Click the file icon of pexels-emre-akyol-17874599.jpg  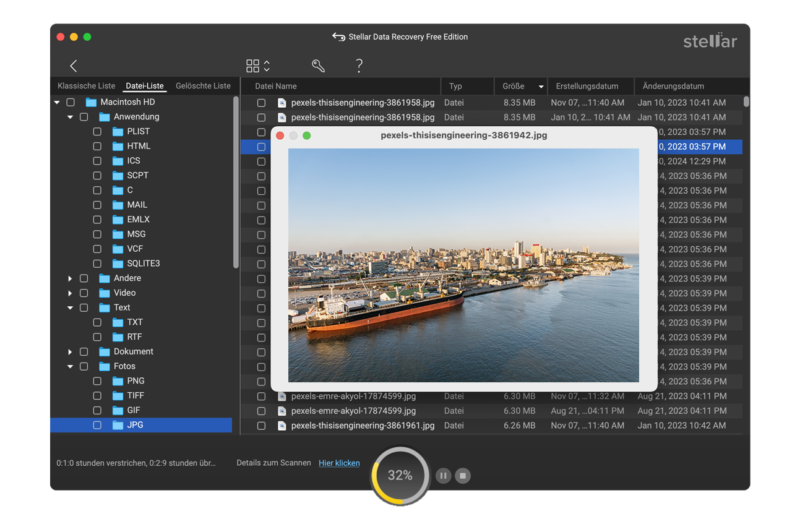click(x=282, y=396)
